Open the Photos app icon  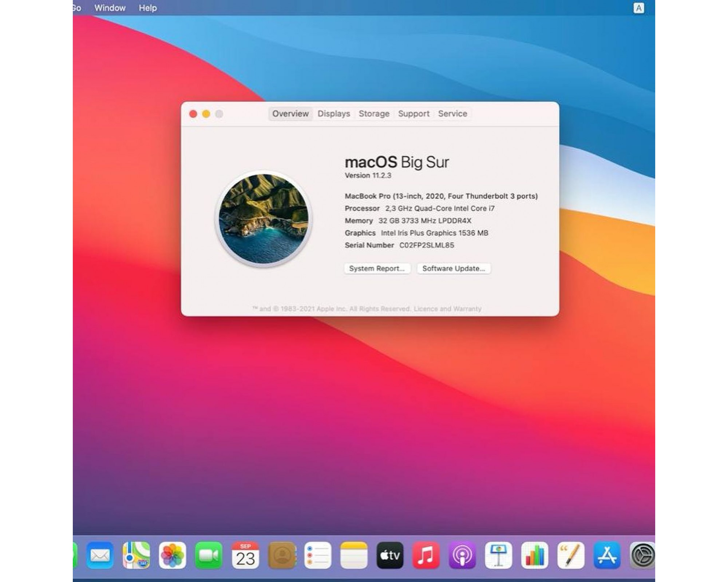[x=173, y=555]
